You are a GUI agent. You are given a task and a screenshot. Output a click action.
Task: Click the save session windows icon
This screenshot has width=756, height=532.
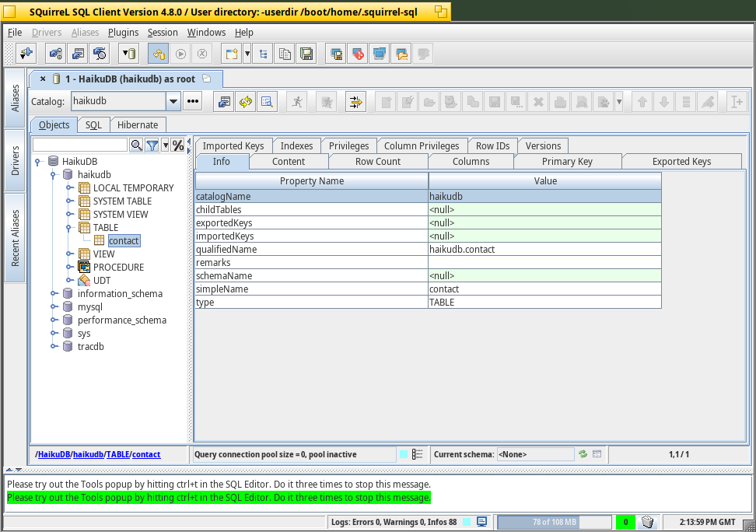(x=336, y=54)
